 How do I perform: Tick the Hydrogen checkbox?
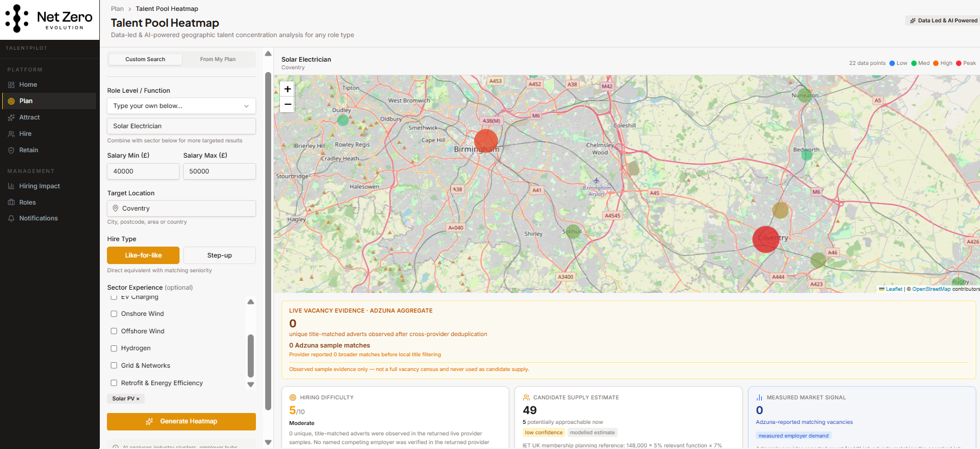(x=114, y=348)
